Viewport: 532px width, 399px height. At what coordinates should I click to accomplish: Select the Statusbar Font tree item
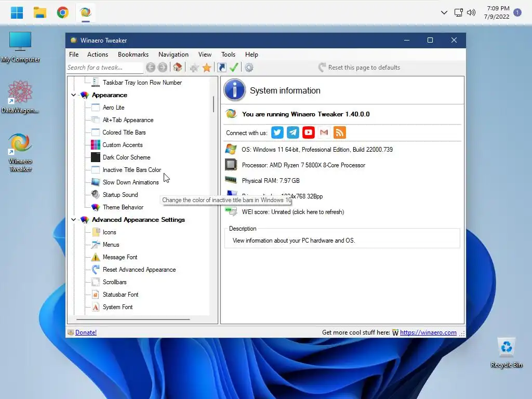point(121,295)
